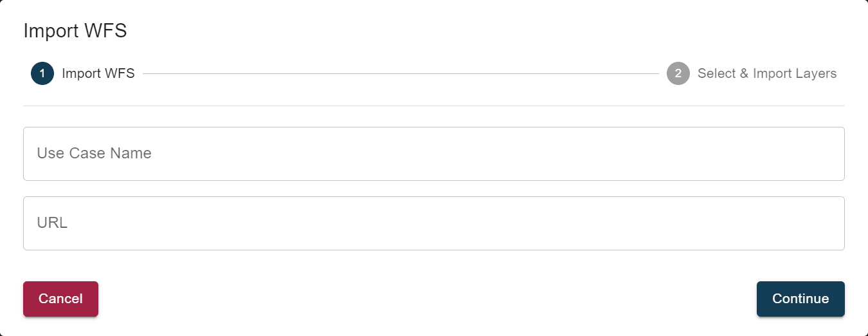Click the divider below the stepper
868x336 pixels.
point(433,106)
